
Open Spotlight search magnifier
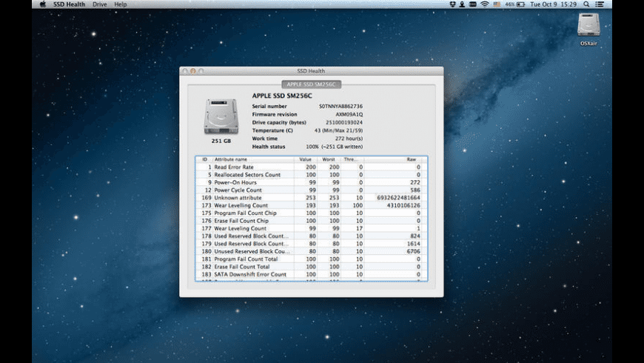pos(586,4)
